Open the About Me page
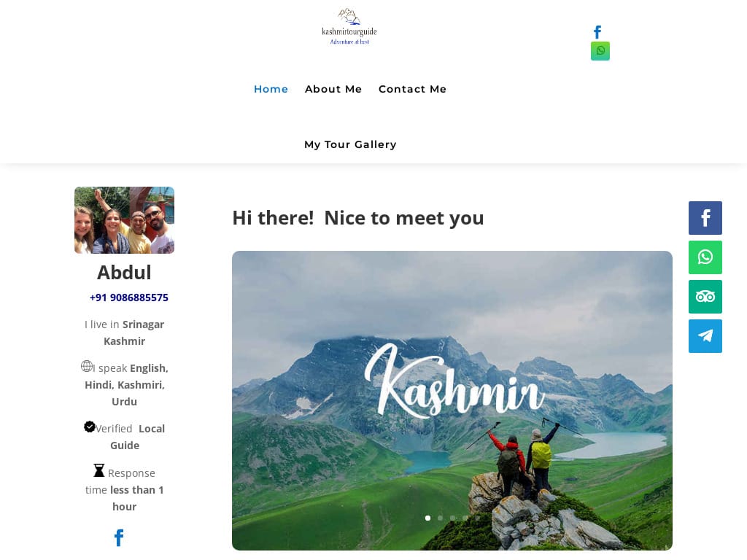 [x=333, y=89]
